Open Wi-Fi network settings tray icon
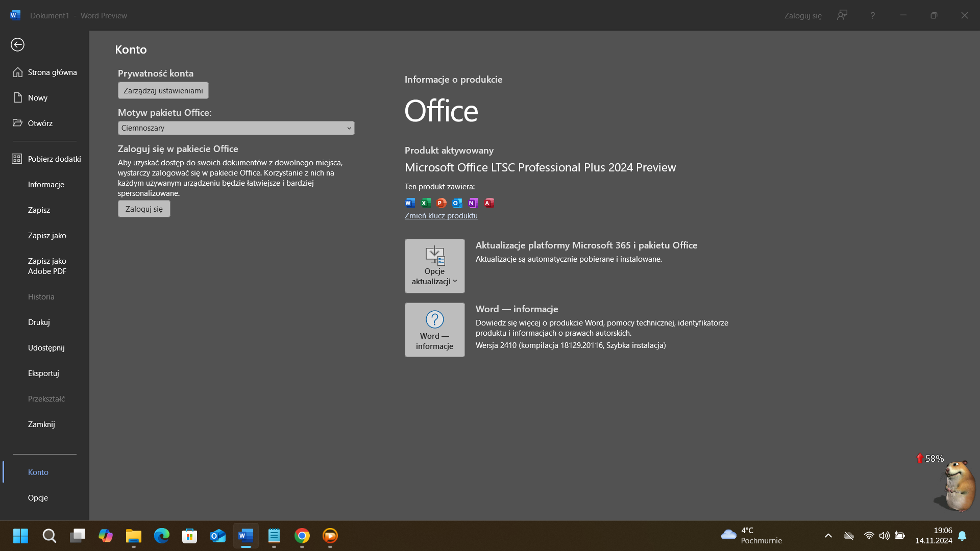 pos(869,536)
